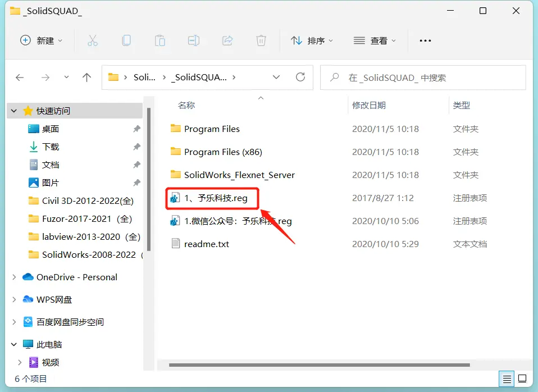Click the pin icon beside 文档
This screenshot has height=392, width=538.
pyautogui.click(x=136, y=165)
